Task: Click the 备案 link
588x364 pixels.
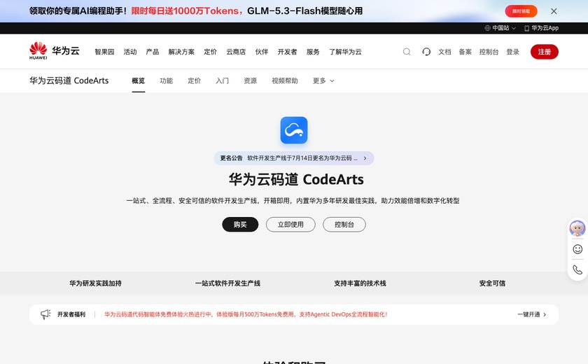Action: (x=465, y=52)
